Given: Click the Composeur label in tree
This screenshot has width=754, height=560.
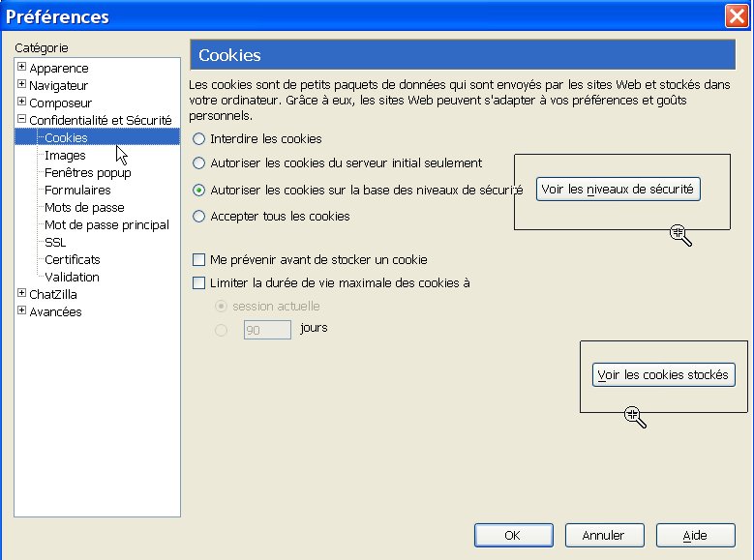Looking at the screenshot, I should point(60,103).
